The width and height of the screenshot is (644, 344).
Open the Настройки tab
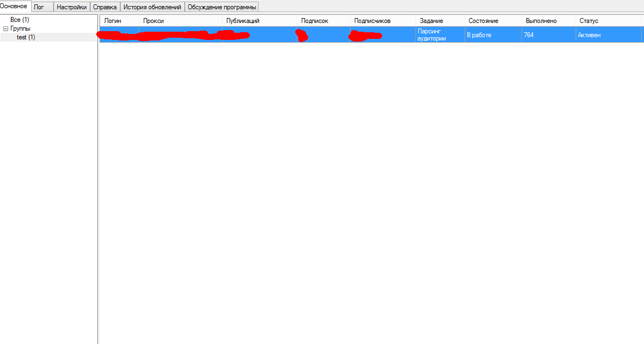pos(72,7)
